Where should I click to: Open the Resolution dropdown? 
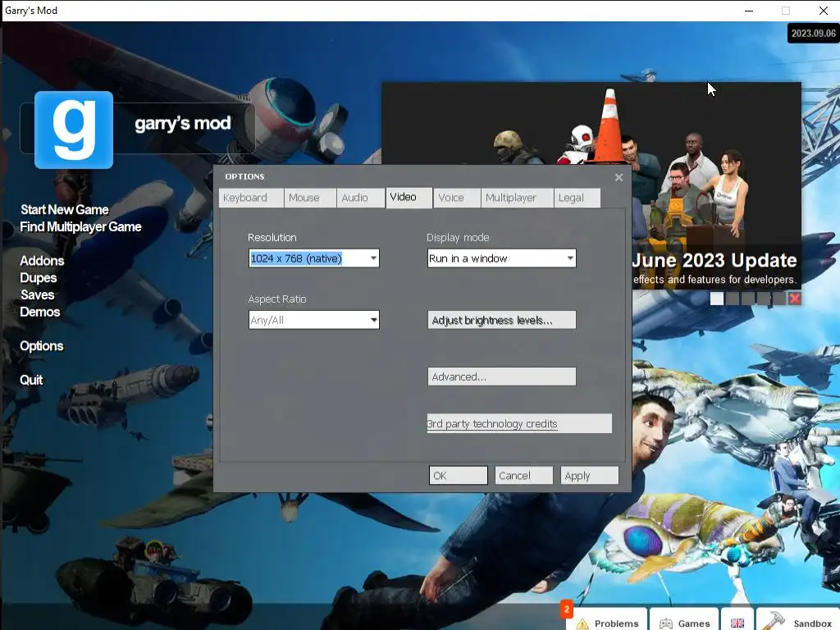pyautogui.click(x=314, y=258)
